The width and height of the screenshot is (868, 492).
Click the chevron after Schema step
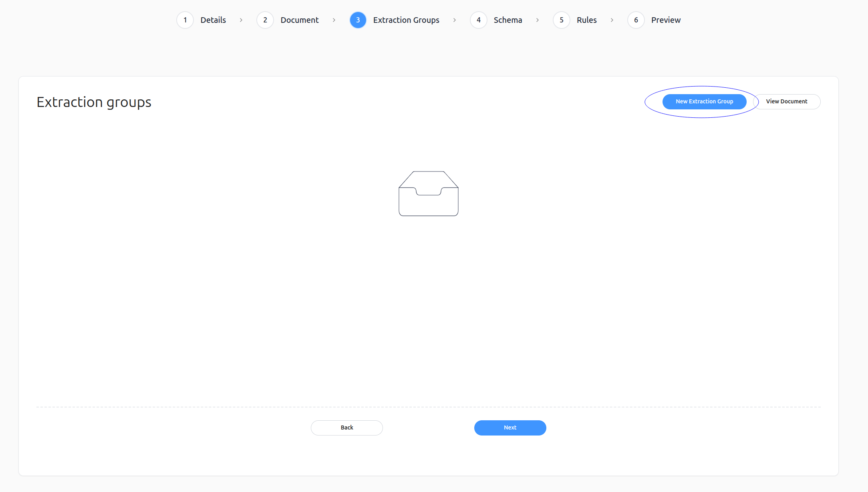tap(538, 20)
